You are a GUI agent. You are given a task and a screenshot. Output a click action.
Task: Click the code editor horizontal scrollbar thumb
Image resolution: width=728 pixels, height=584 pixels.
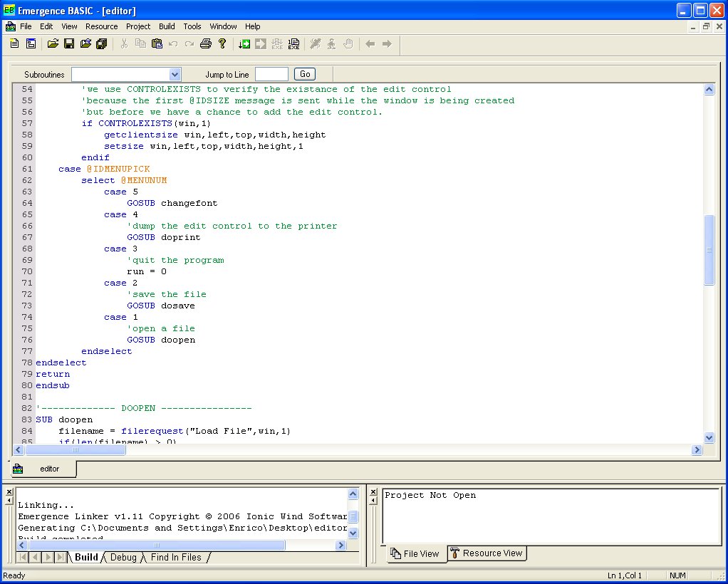click(76, 449)
